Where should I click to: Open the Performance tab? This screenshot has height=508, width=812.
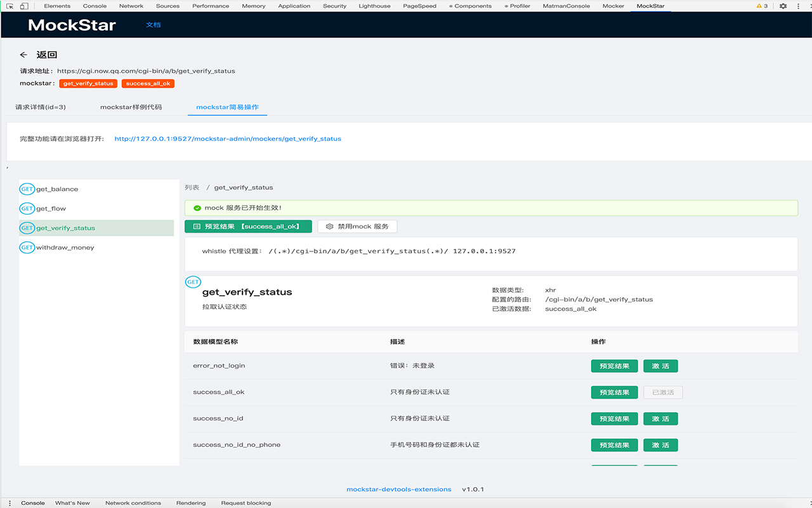(211, 6)
